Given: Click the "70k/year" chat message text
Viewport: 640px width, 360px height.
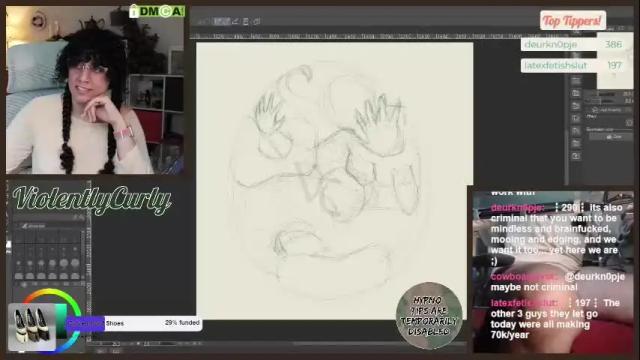Looking at the screenshot, I should click(510, 335).
